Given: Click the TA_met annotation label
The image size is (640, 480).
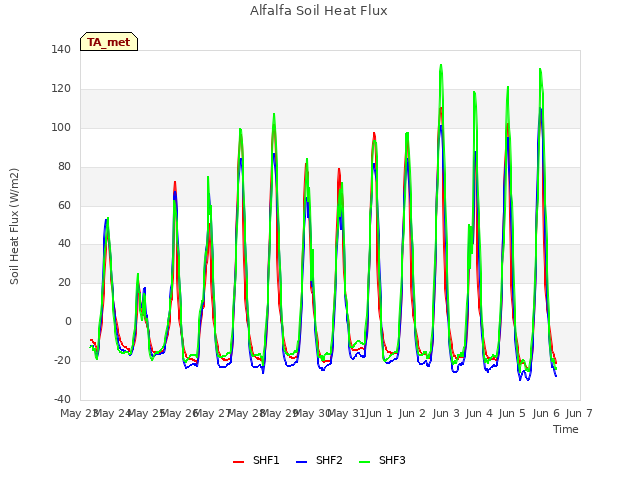Looking at the screenshot, I should coord(109,42).
